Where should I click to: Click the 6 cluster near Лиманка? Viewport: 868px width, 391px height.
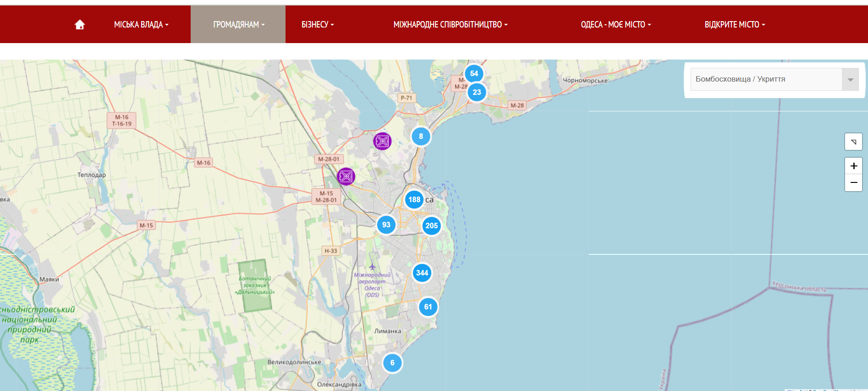[392, 363]
